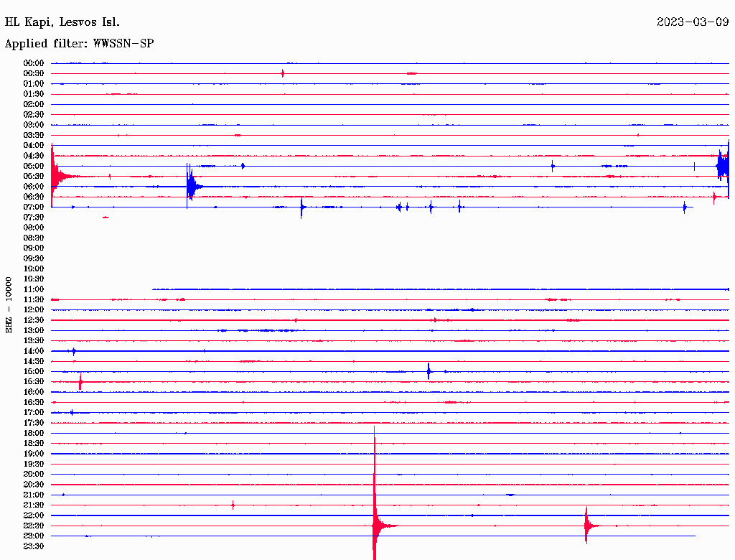Click the blue spike near start of 14:00 trace
Image resolution: width=735 pixels, height=560 pixels.
pos(73,351)
